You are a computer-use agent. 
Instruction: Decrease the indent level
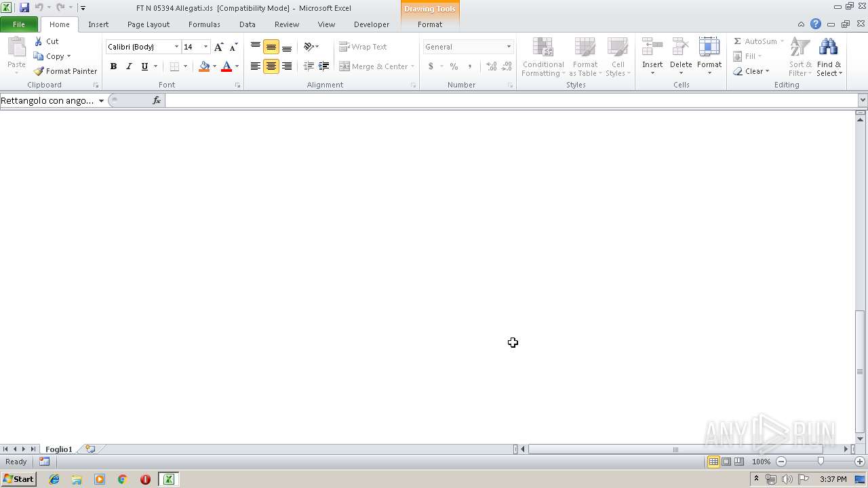point(309,66)
